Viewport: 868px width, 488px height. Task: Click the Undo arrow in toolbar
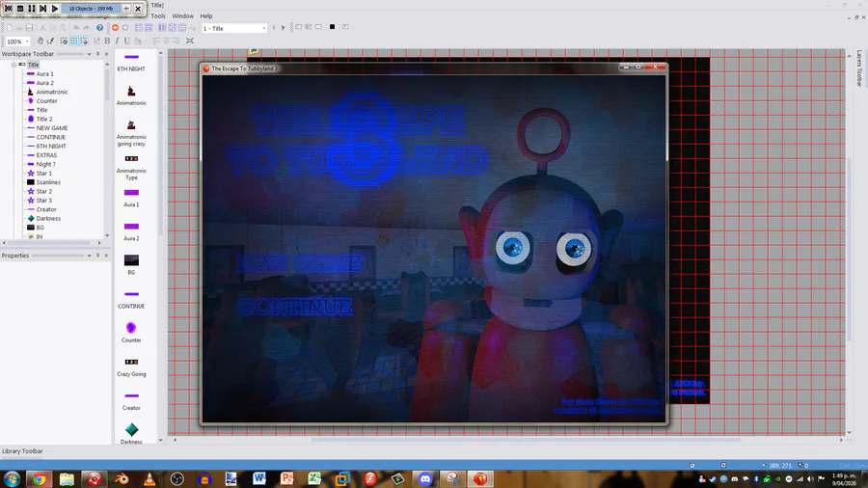76,28
